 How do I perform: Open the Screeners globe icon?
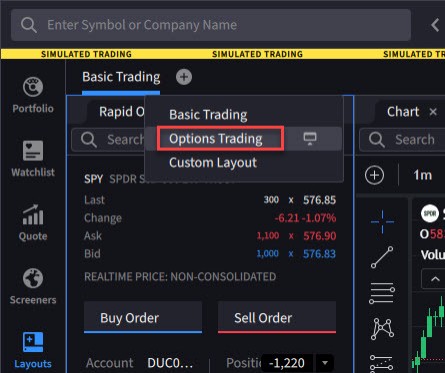click(x=33, y=278)
